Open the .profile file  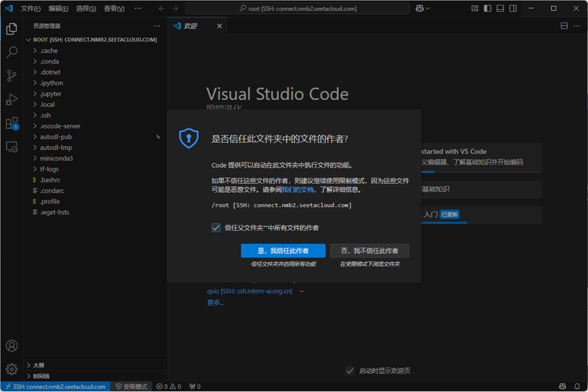[95, 201]
